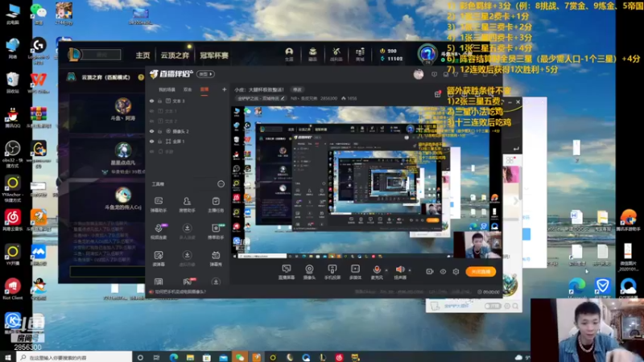Screen dimensions: 644x362
Task: Toggle visibility of the 文本 1 source
Action: click(151, 111)
